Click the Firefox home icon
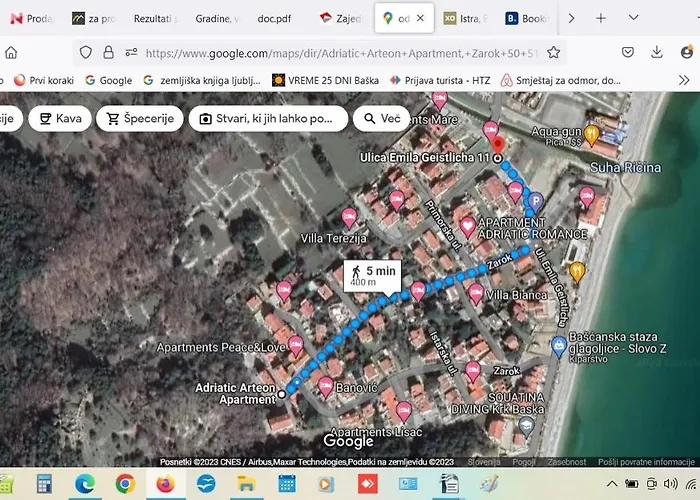700x500 pixels. [11, 52]
